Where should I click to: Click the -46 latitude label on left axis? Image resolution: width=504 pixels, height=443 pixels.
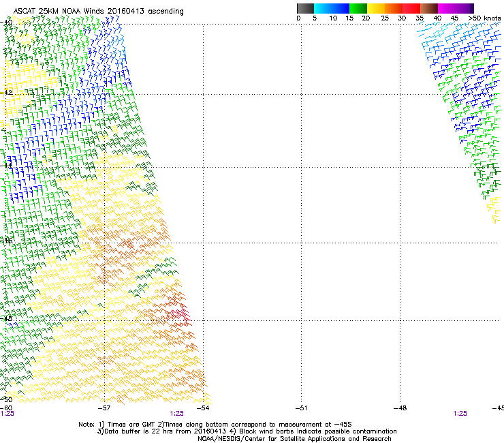(x=6, y=241)
